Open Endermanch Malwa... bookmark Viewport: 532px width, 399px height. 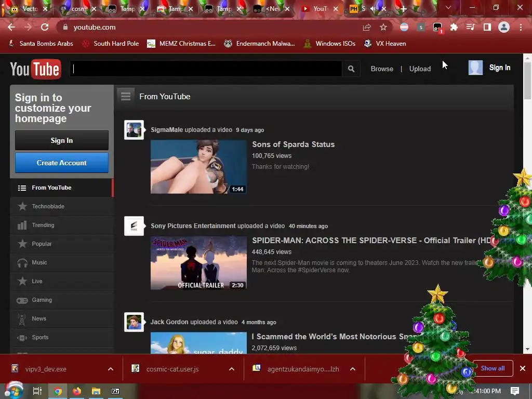(x=260, y=44)
